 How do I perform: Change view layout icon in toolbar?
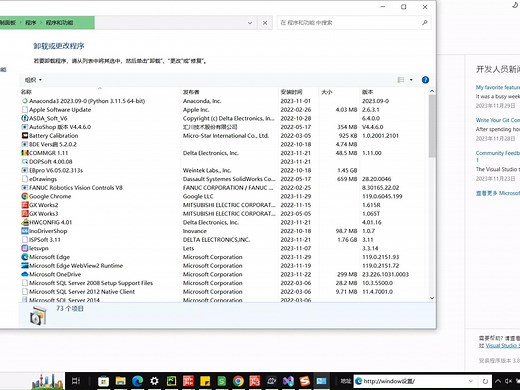click(x=401, y=80)
